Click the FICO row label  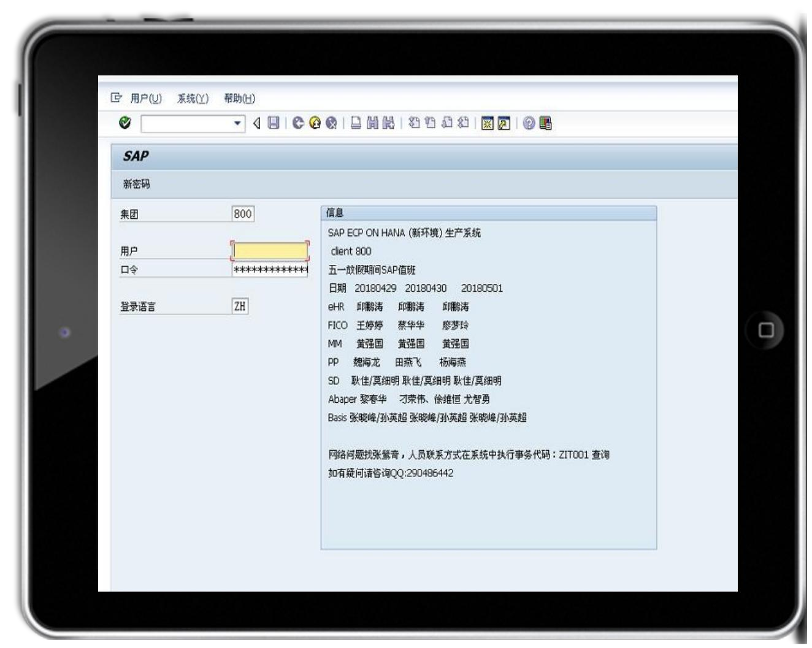click(337, 325)
